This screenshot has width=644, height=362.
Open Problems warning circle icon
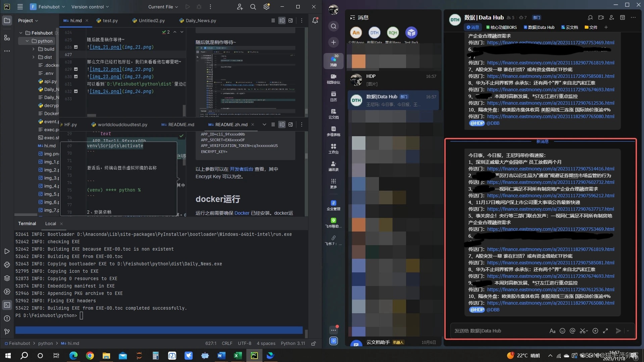(x=7, y=318)
